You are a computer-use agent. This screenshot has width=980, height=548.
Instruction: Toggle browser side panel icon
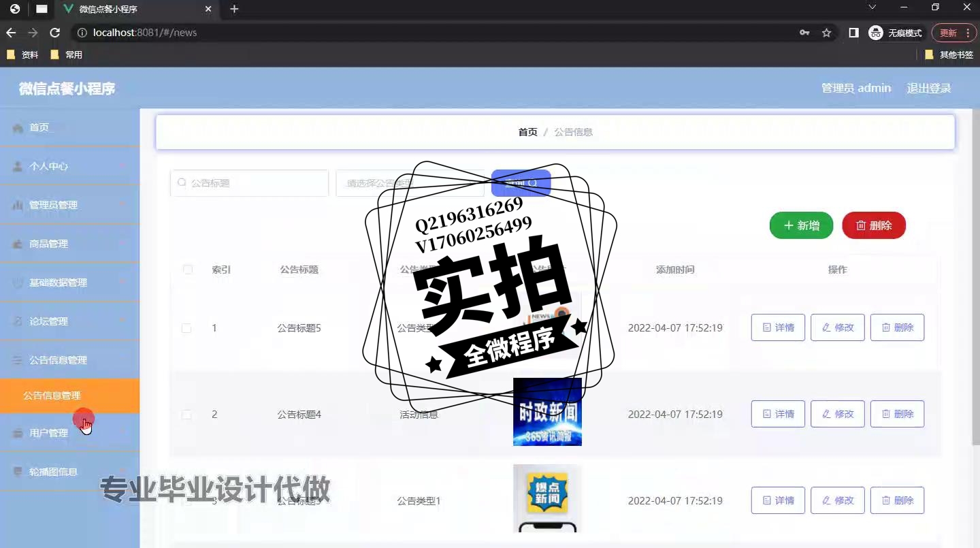tap(853, 33)
